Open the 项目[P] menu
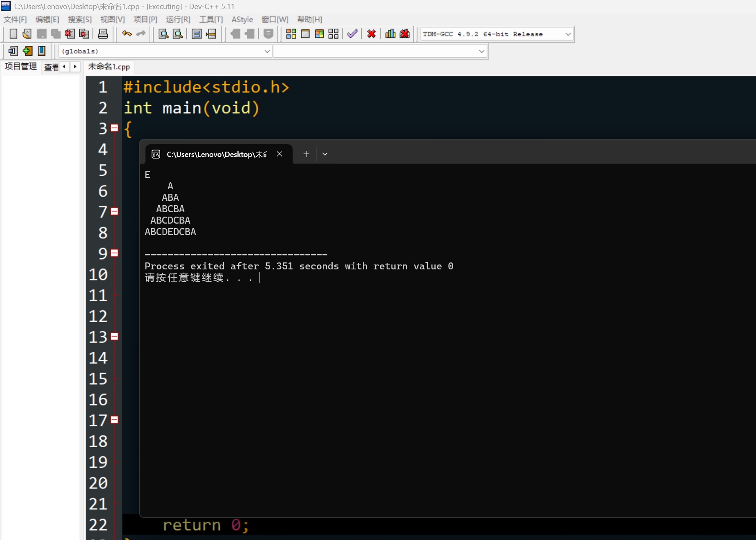Screen dimensions: 756x540 coord(145,20)
